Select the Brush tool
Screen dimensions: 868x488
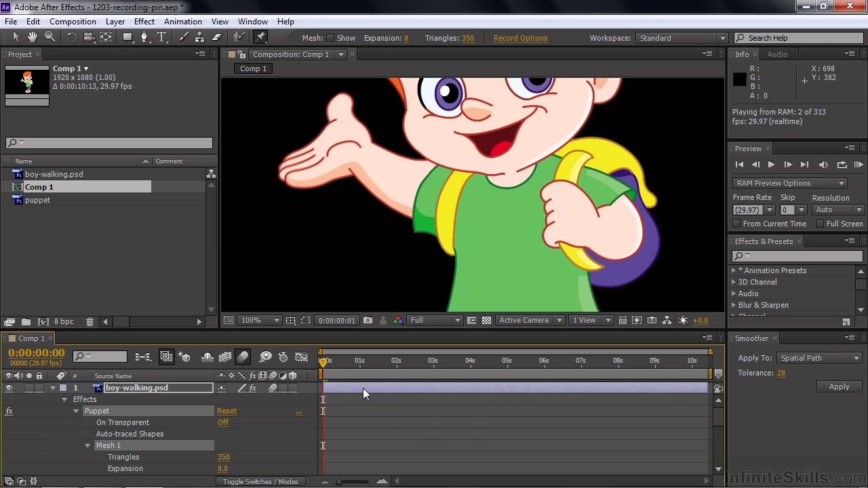pos(183,37)
